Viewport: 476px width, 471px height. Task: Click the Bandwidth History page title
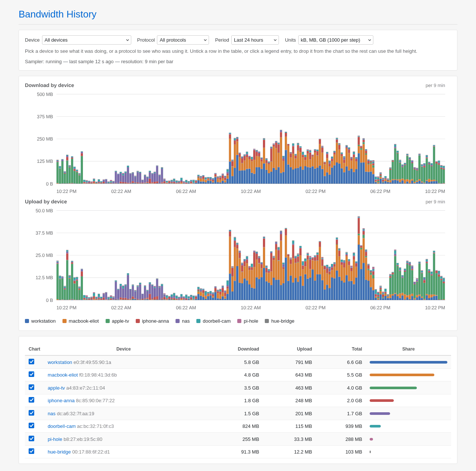[58, 14]
